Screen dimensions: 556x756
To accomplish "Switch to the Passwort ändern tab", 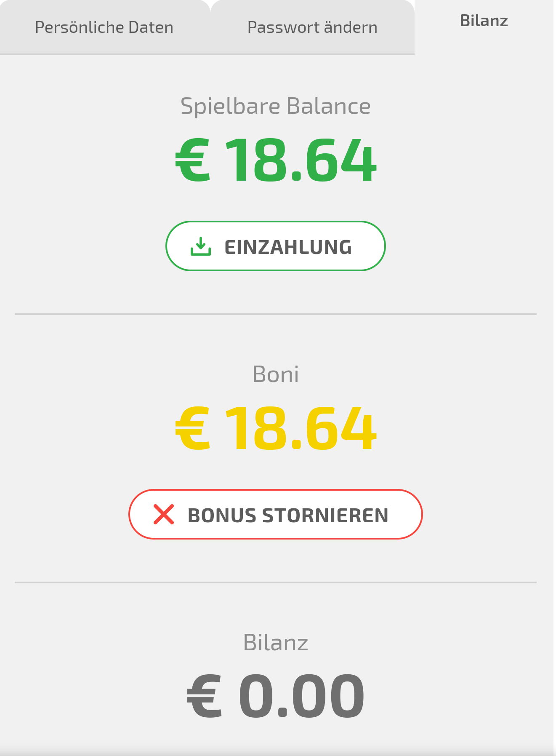I will point(312,27).
